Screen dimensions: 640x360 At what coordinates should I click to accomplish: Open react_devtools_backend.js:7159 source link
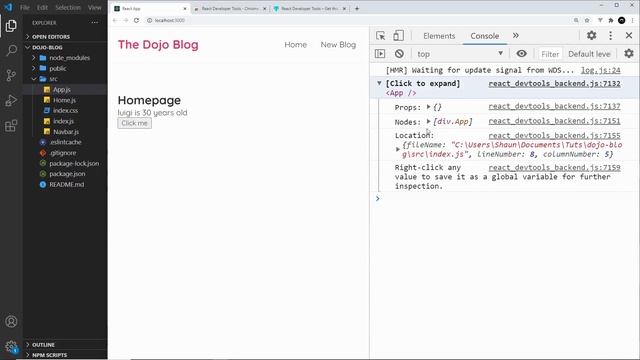pyautogui.click(x=554, y=167)
